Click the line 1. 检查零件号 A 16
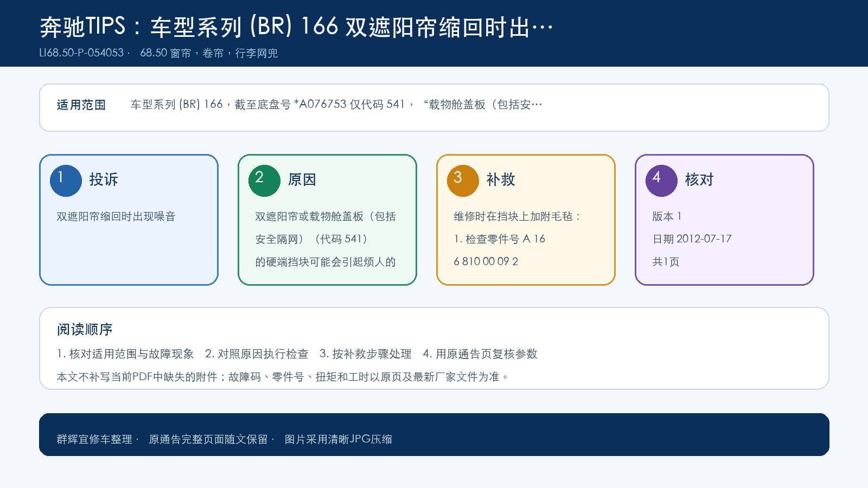This screenshot has width=868, height=488. tap(499, 239)
